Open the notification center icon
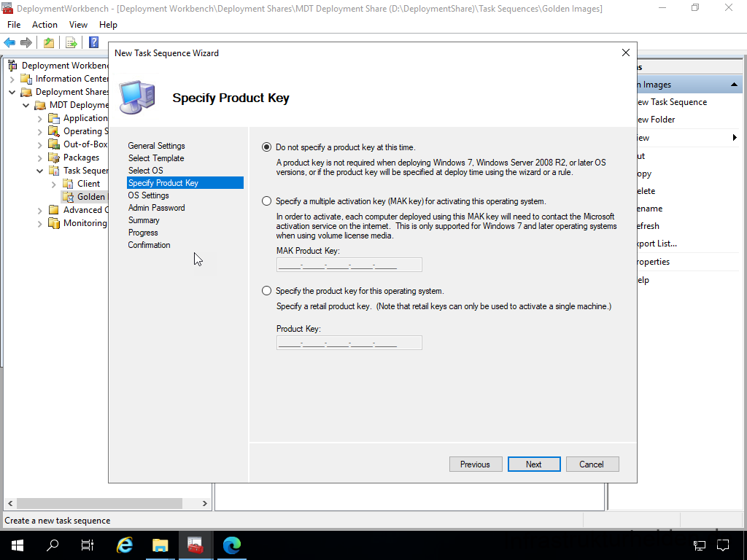The height and width of the screenshot is (560, 747). pos(723,545)
